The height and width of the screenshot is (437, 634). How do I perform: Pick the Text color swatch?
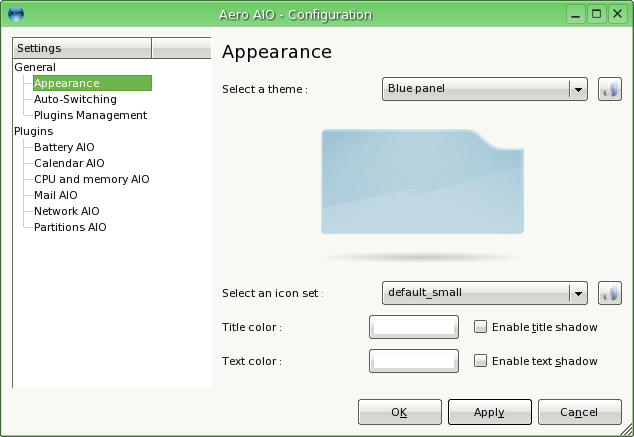tap(414, 361)
